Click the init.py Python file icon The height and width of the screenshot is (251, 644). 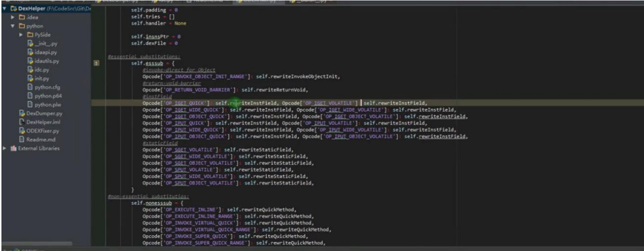pos(30,78)
